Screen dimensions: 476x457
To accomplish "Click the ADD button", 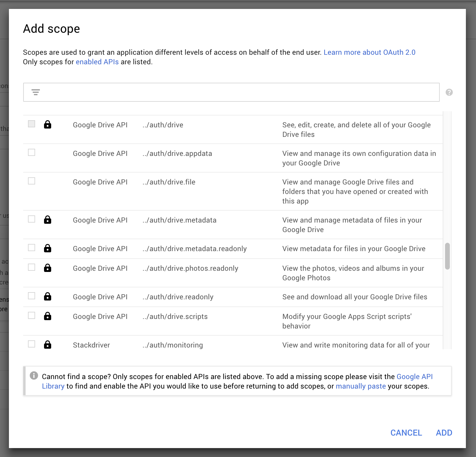I will pos(444,433).
